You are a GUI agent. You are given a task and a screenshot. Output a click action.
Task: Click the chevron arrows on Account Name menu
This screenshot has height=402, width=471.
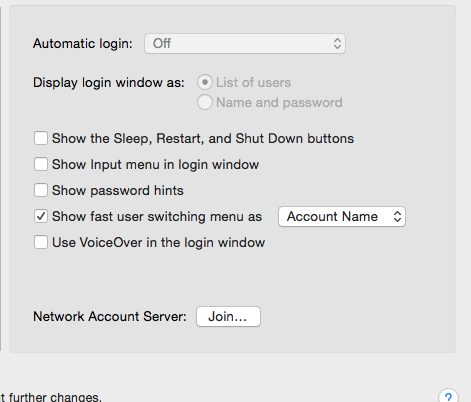point(397,217)
